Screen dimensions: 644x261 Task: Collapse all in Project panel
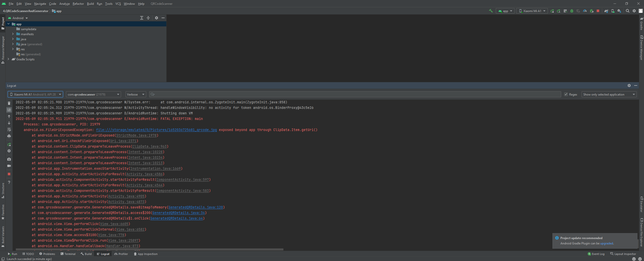pos(148,18)
